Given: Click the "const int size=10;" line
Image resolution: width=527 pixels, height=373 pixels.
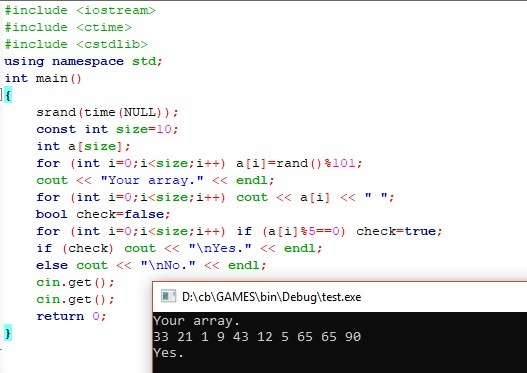Looking at the screenshot, I should (107, 129).
